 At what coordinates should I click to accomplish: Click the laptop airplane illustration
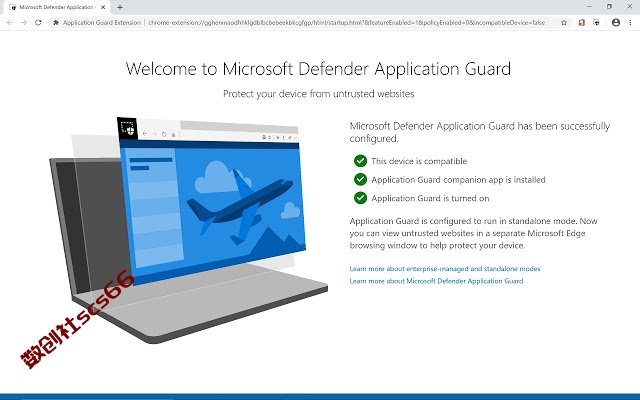click(188, 231)
